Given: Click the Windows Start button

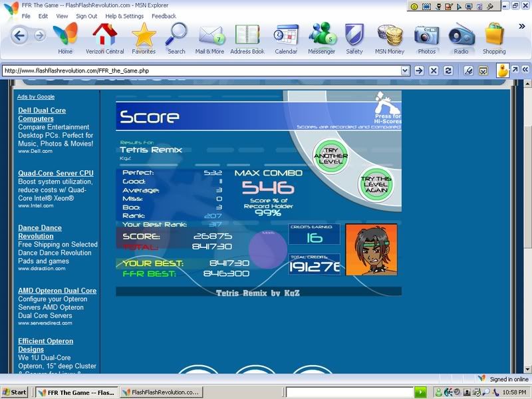Looking at the screenshot, I should click(16, 392).
